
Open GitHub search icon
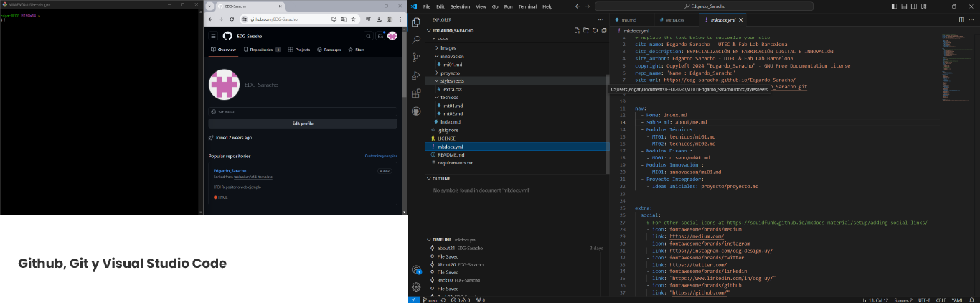(x=368, y=36)
